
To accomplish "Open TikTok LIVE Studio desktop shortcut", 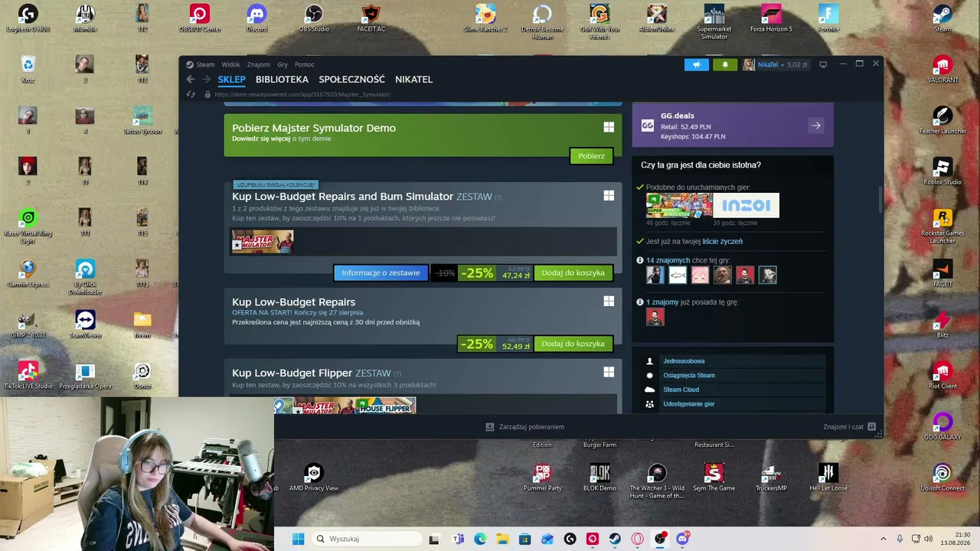I will (28, 376).
